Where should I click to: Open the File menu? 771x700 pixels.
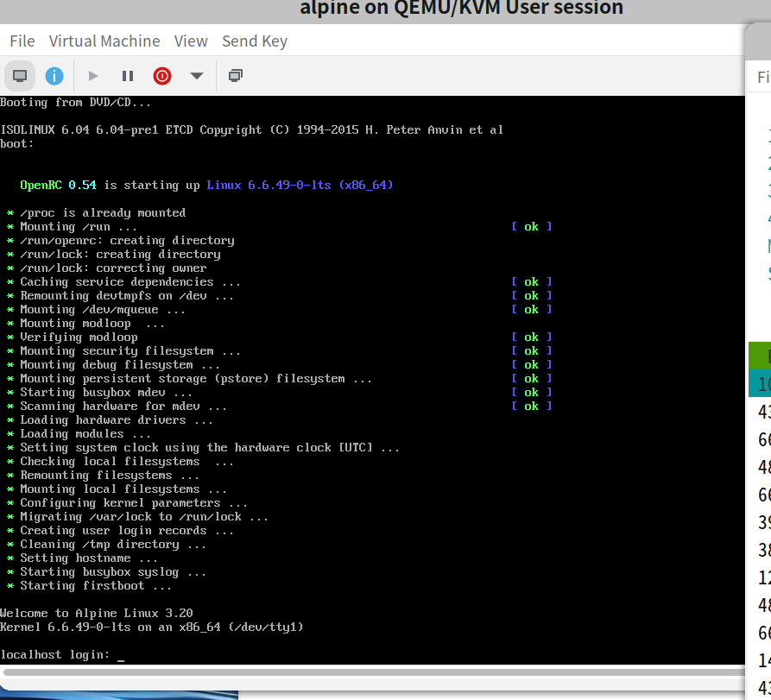pos(22,41)
